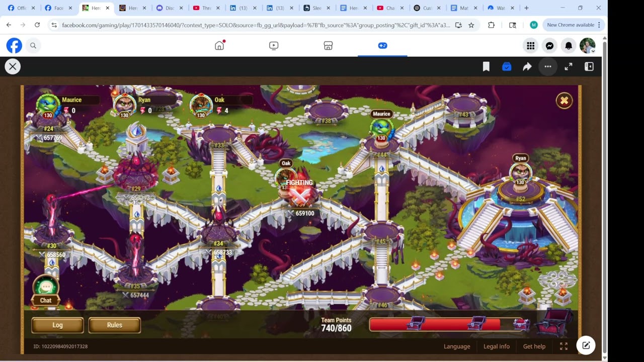
Task: Open the large reward chest at bar end
Action: pos(553,321)
